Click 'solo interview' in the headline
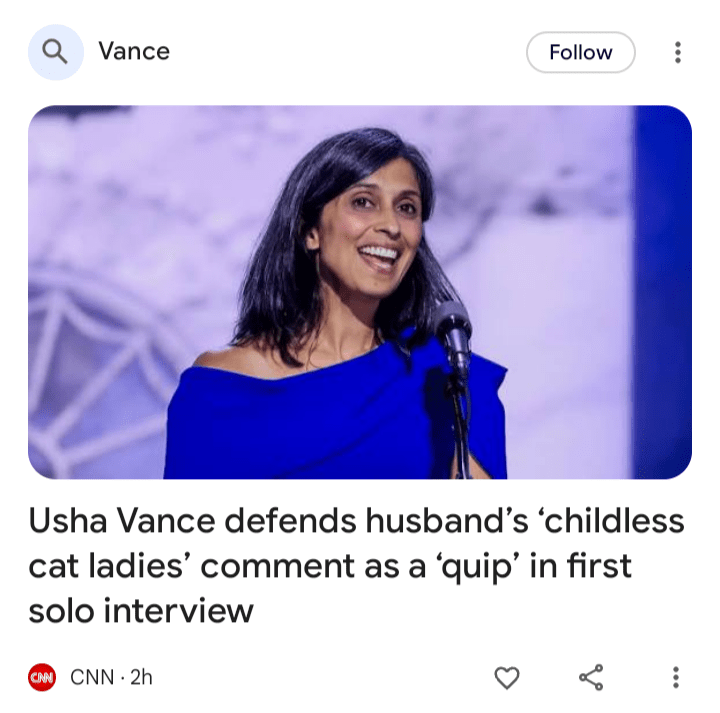Screen dimensions: 720x713 [x=141, y=611]
